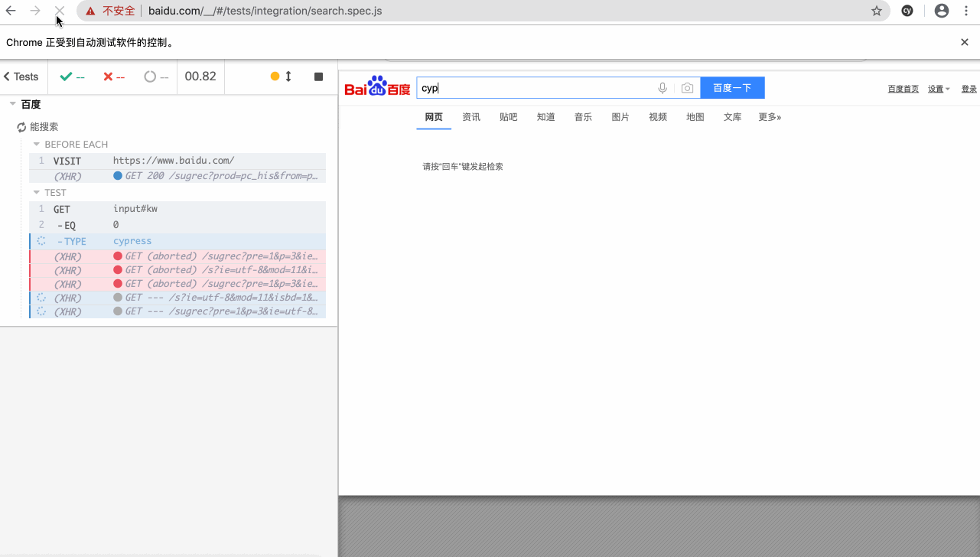Click the image search camera icon

687,88
